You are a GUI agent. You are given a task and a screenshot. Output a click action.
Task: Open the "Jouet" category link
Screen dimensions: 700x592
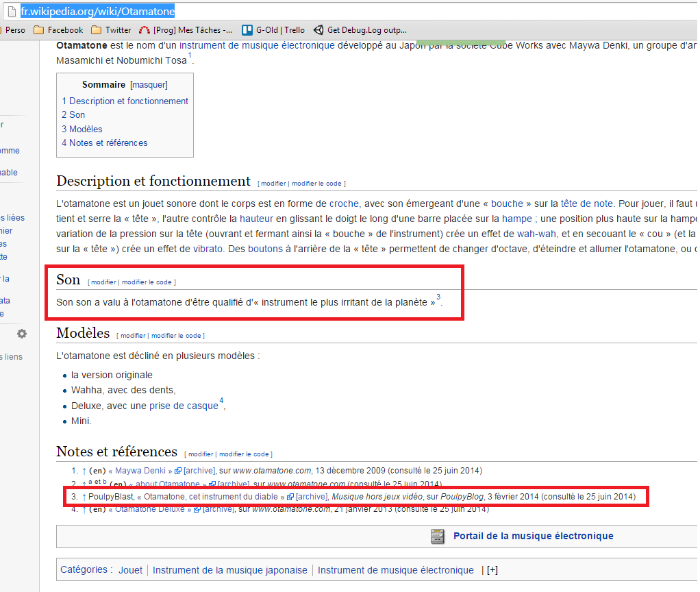pyautogui.click(x=130, y=569)
